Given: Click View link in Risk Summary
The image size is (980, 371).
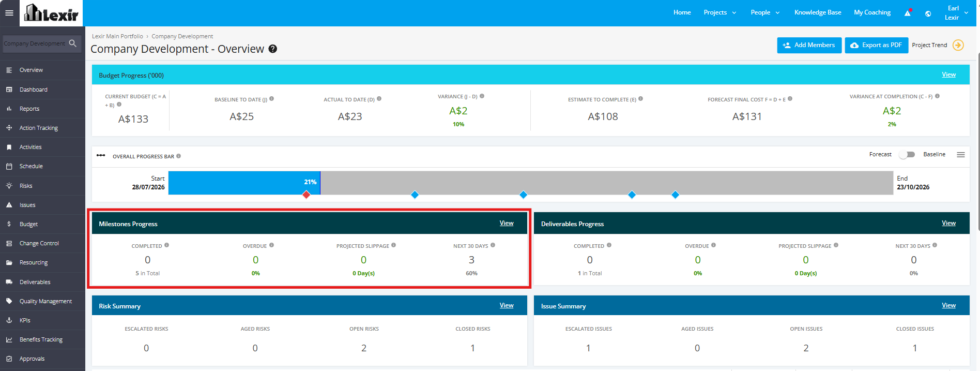Looking at the screenshot, I should coord(507,305).
